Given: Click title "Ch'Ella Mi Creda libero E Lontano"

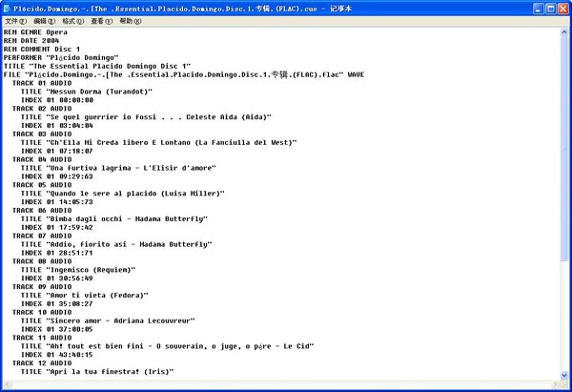Looking at the screenshot, I should tap(158, 142).
